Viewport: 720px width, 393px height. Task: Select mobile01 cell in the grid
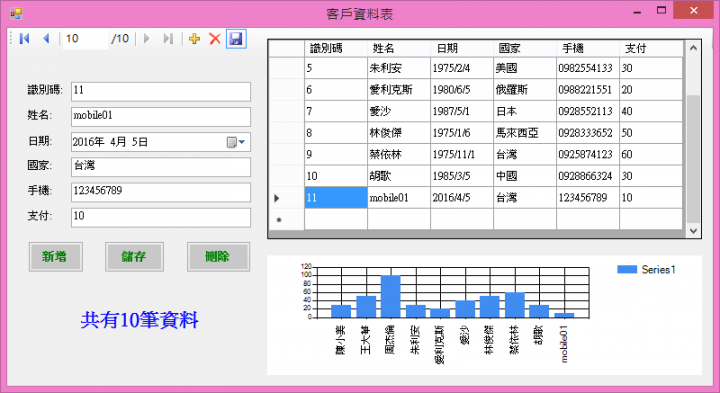pos(399,198)
